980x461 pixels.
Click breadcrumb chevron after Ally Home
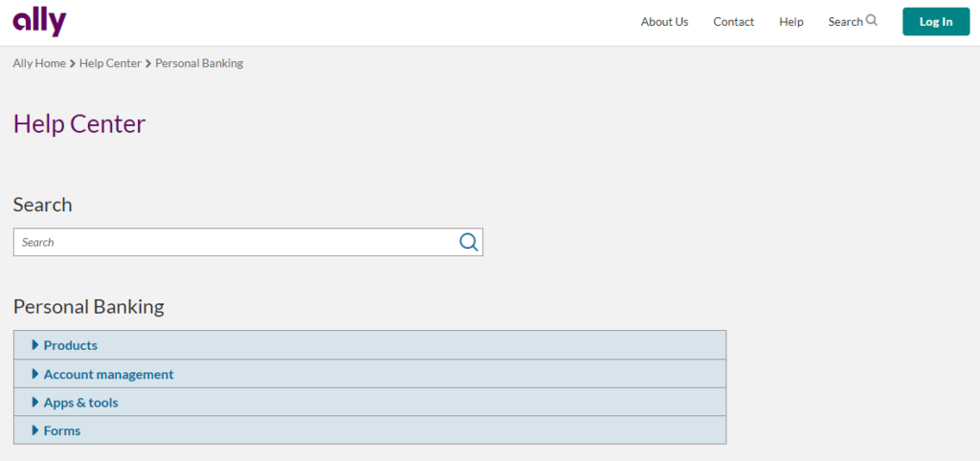[73, 64]
